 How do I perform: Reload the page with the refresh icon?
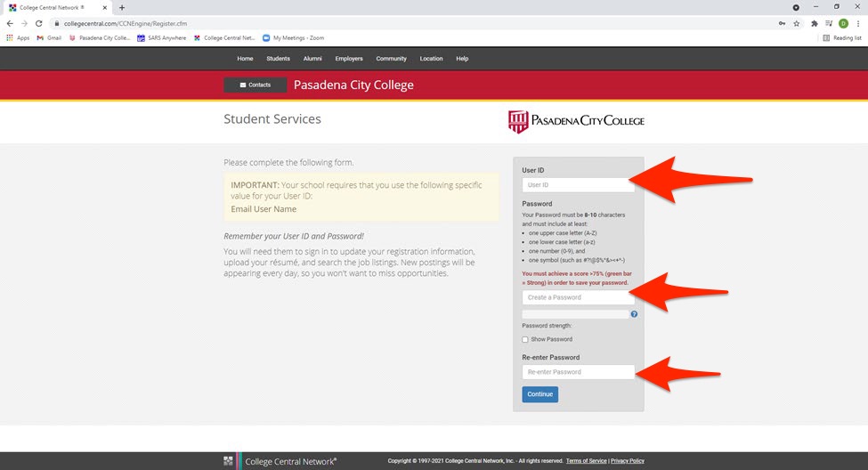point(39,23)
